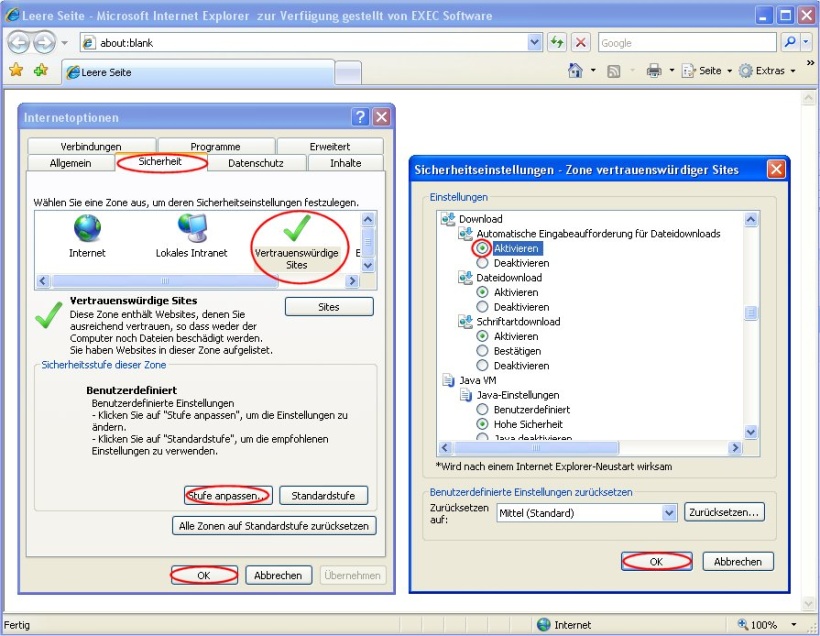This screenshot has width=820, height=636.
Task: Print the page with the printer icon
Action: tap(654, 70)
